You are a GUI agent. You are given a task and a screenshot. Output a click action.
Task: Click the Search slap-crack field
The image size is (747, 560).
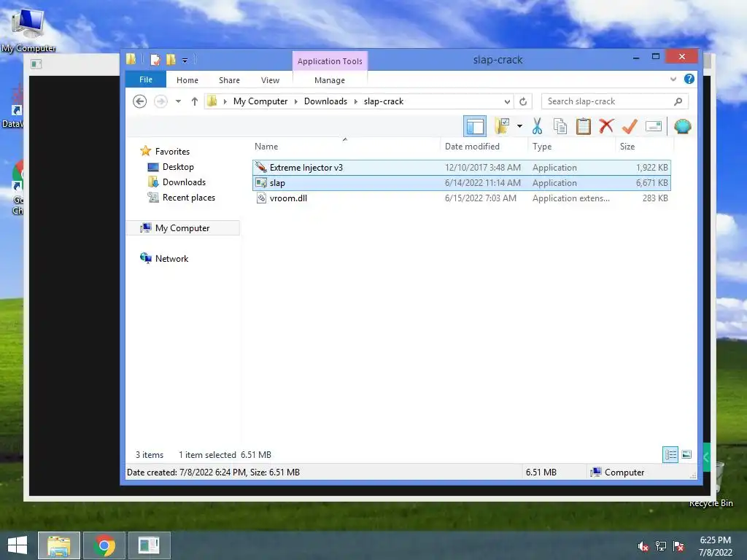(x=614, y=101)
